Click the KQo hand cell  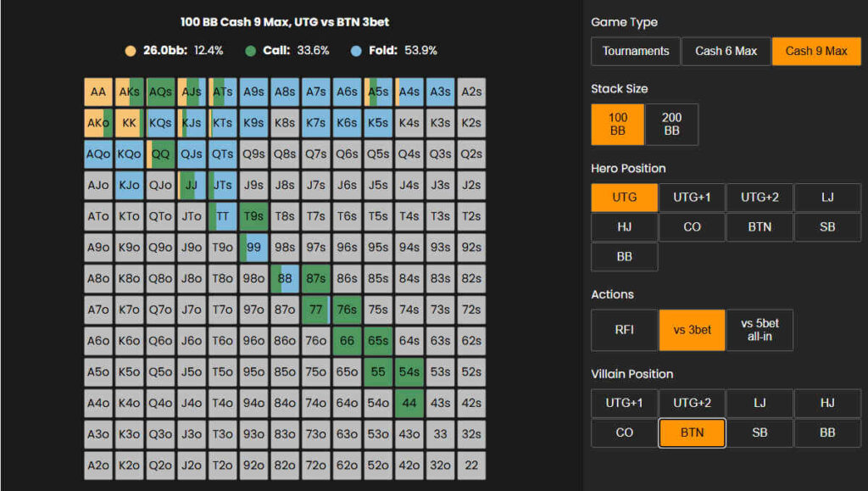point(130,153)
